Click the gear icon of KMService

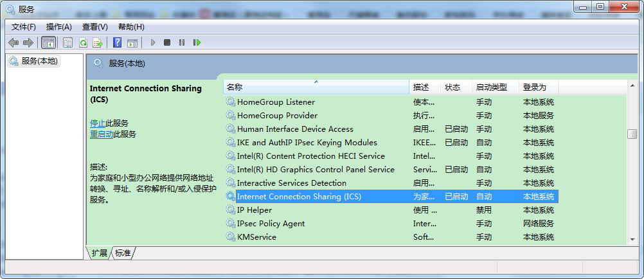click(x=231, y=237)
